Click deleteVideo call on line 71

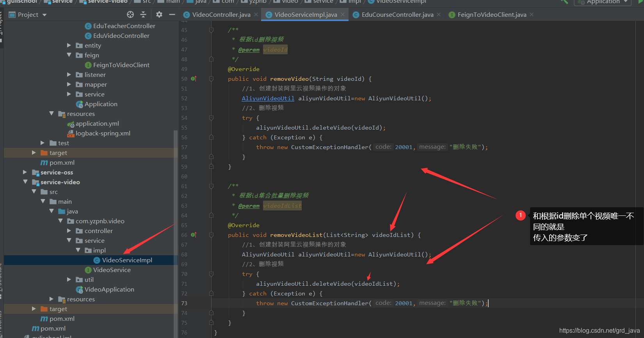pos(332,284)
